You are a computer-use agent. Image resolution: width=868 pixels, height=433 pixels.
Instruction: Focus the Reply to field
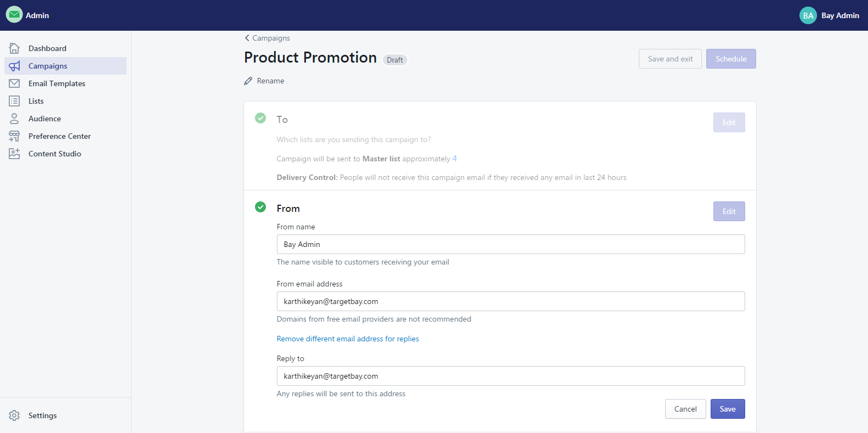510,376
